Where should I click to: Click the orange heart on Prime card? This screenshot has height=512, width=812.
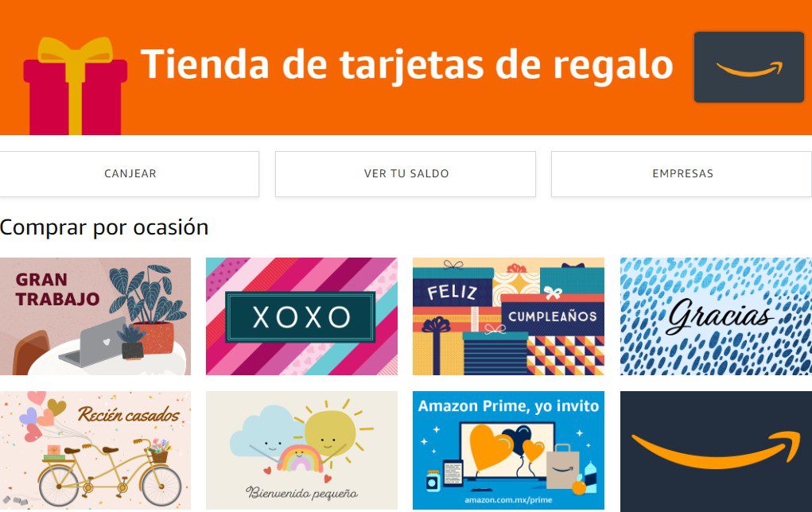[489, 448]
